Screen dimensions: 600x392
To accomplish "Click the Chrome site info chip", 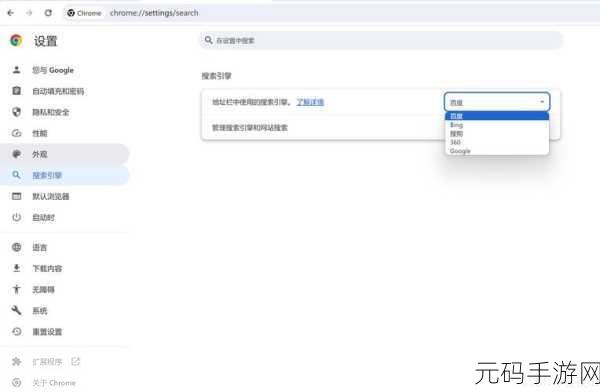I will (x=84, y=13).
